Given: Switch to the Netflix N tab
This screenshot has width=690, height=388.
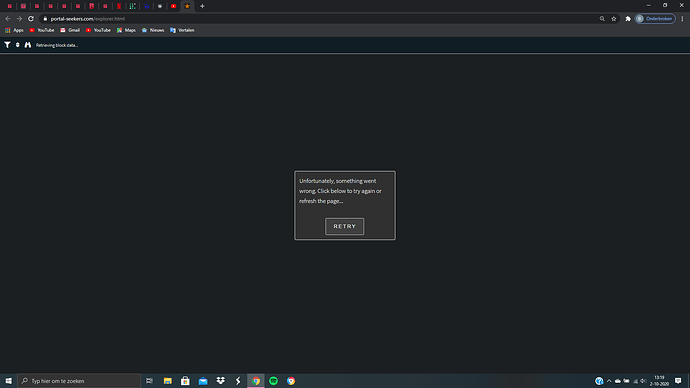Looking at the screenshot, I should [x=119, y=6].
